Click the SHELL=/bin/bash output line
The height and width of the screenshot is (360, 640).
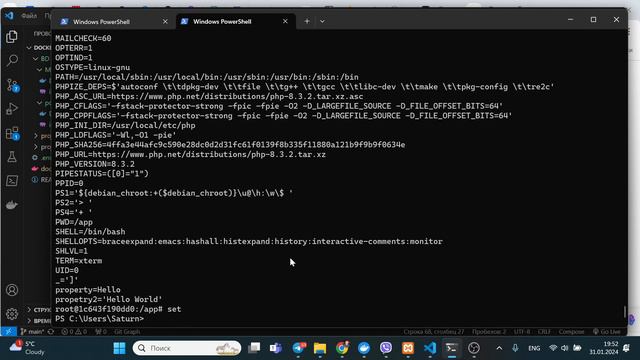[x=90, y=232]
